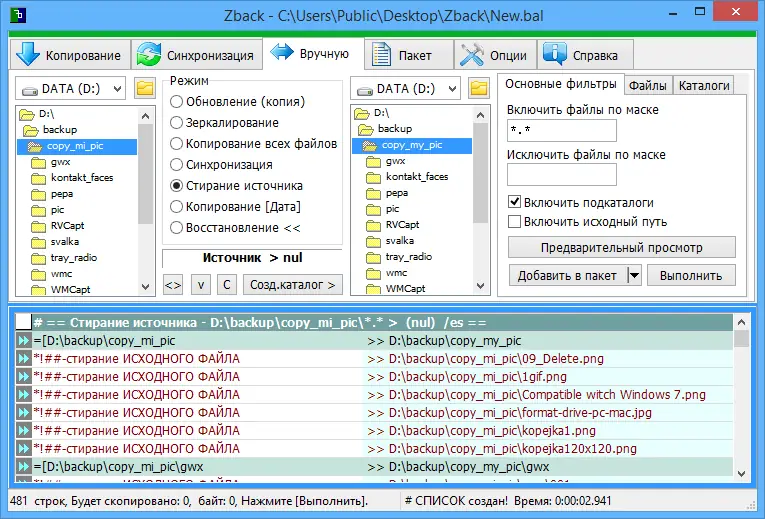Click gwx folder icon in source tree

[38, 162]
